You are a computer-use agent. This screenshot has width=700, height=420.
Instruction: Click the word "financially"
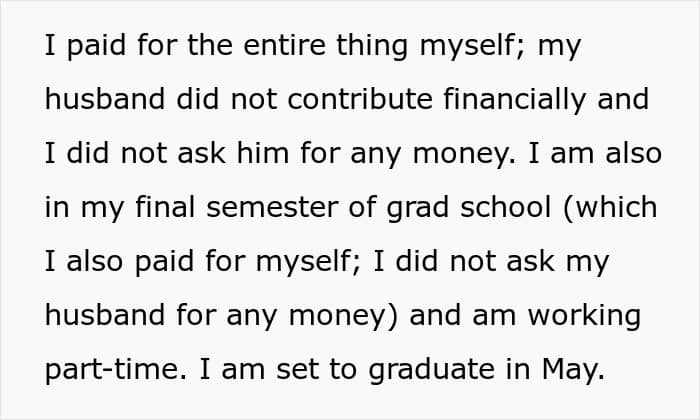coord(515,100)
